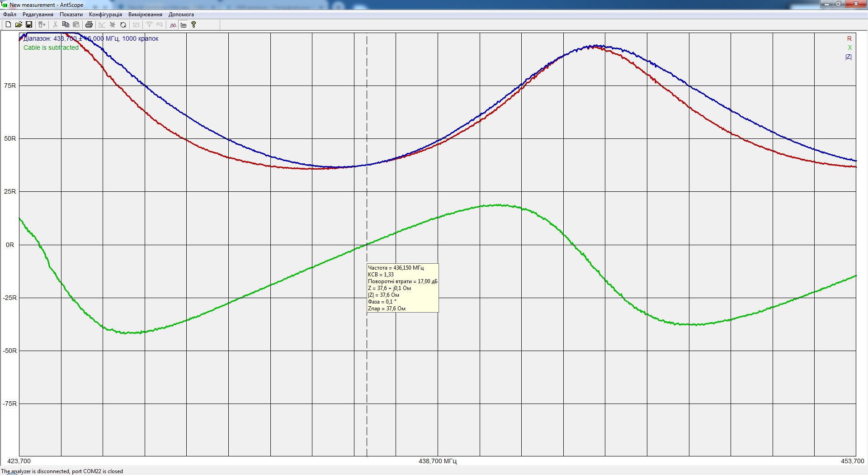Open the Файл menu
868x475 pixels.
[x=9, y=14]
